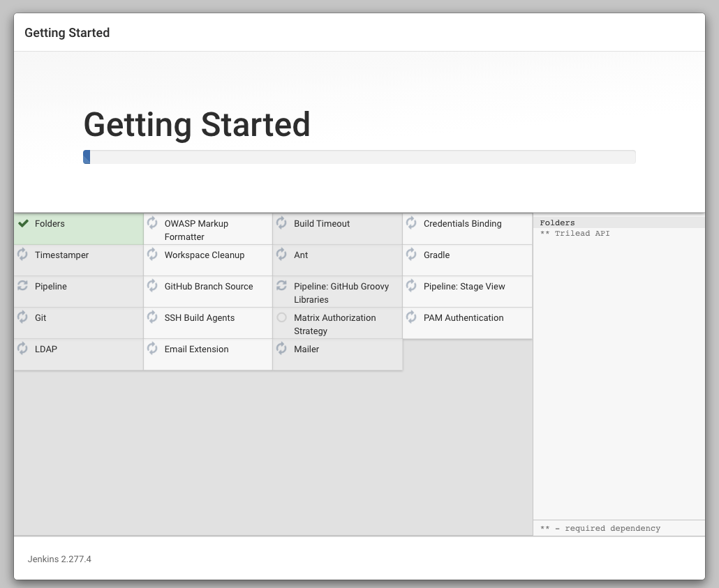This screenshot has width=719, height=588.
Task: Click the empty circle icon beside Matrix Authorization Strategy
Action: [281, 317]
